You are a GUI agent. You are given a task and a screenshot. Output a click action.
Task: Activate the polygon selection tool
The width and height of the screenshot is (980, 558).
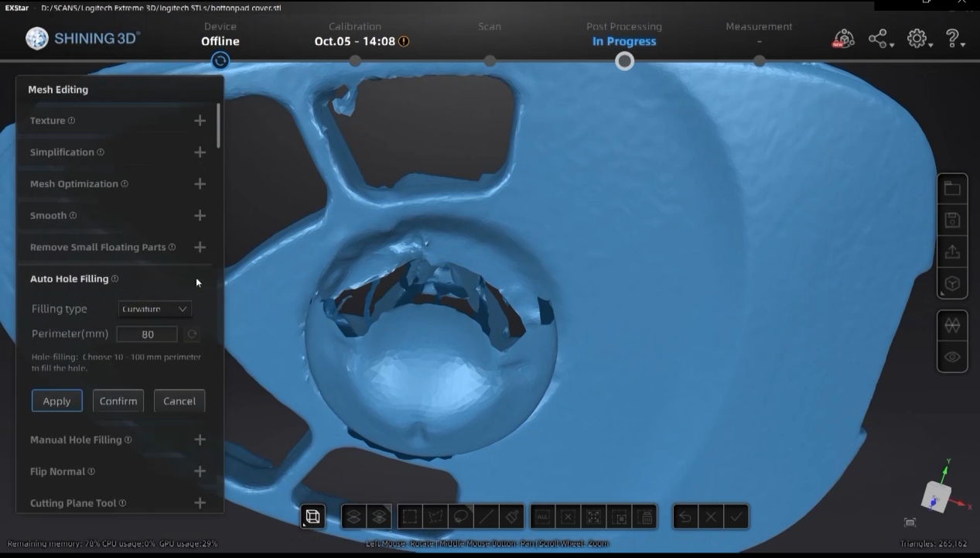(435, 516)
